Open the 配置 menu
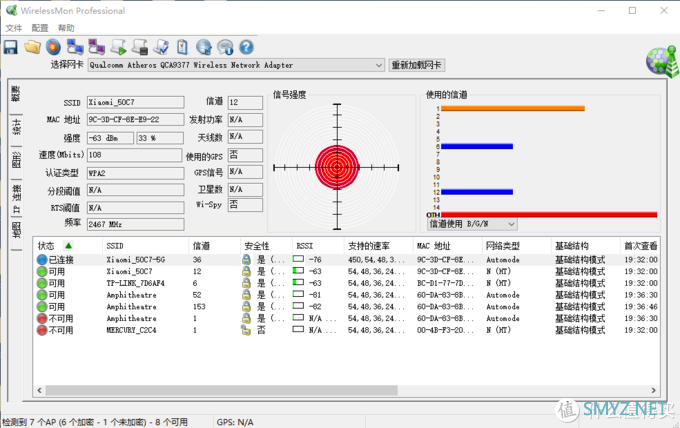680x428 pixels. click(39, 28)
